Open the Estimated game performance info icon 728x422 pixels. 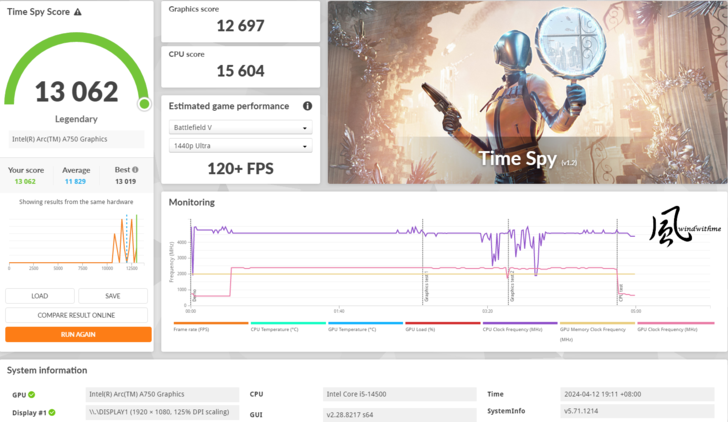tap(307, 106)
